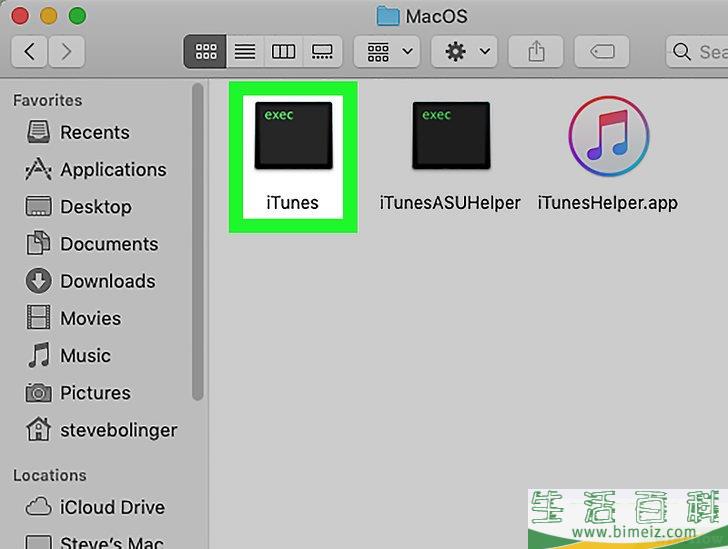Viewport: 728px width, 549px height.
Task: Click the Recents tray icon
Action: [39, 132]
